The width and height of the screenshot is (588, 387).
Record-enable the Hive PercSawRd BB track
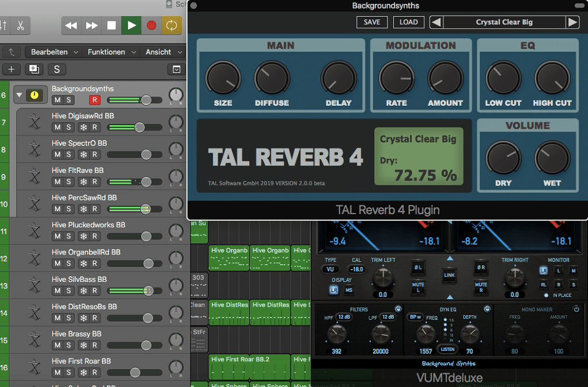tap(95, 209)
